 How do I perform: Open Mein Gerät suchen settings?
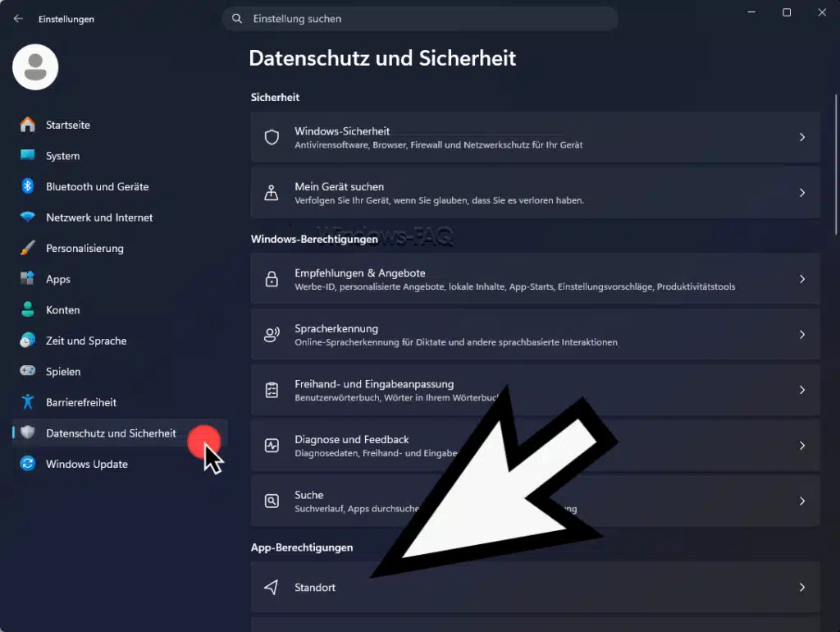[535, 192]
